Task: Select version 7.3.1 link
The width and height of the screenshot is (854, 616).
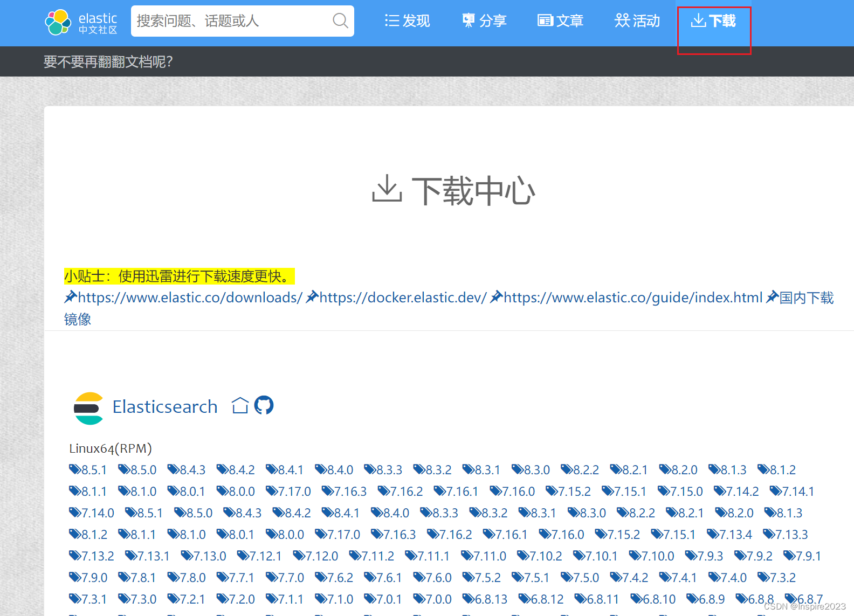Action: 88,599
